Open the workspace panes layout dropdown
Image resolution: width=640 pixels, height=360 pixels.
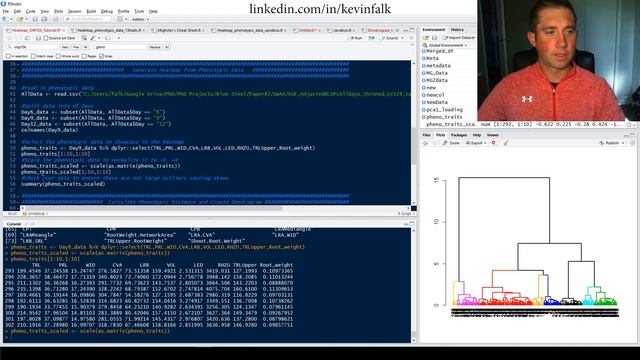click(121, 19)
